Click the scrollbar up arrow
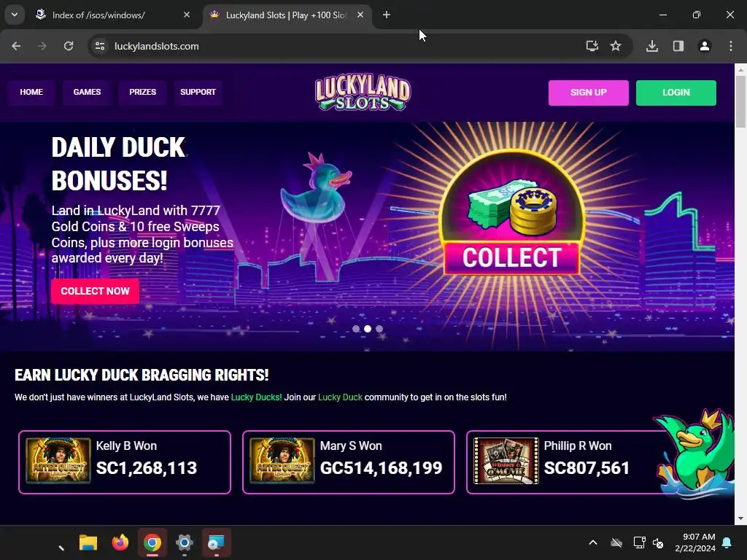The height and width of the screenshot is (560, 747). [x=740, y=69]
